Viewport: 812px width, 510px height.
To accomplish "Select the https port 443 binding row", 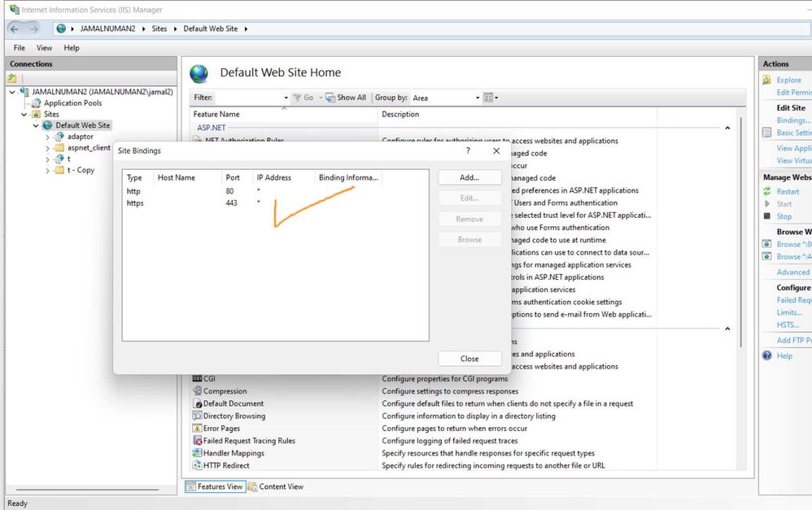I will pos(276,203).
